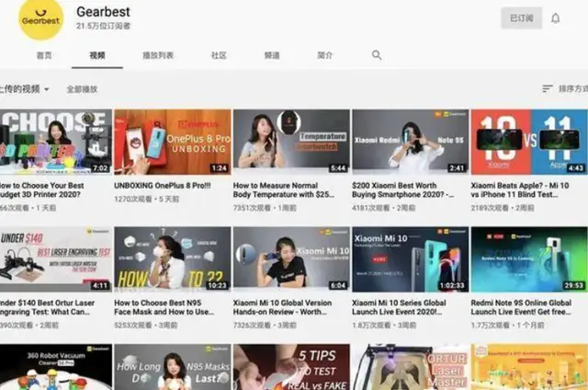This screenshot has height=390, width=588.
Task: Click the '7351次观看 · 1周前' view count
Action: click(265, 208)
